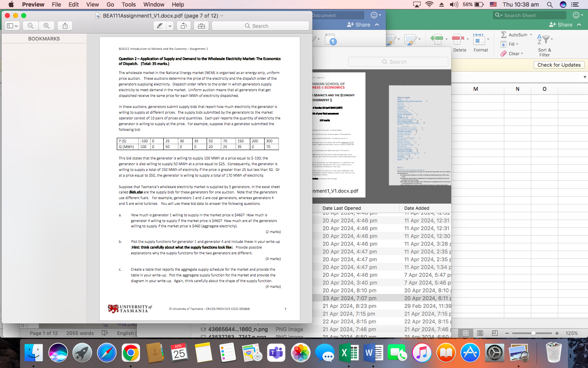Click the Share icon in Preview toolbar
This screenshot has width=588, height=368.
(x=65, y=25)
